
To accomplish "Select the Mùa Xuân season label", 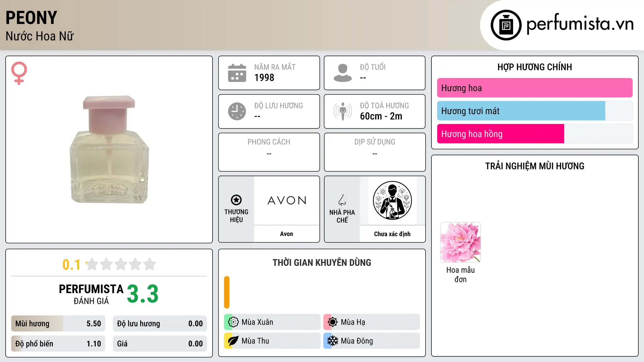I will click(257, 322).
